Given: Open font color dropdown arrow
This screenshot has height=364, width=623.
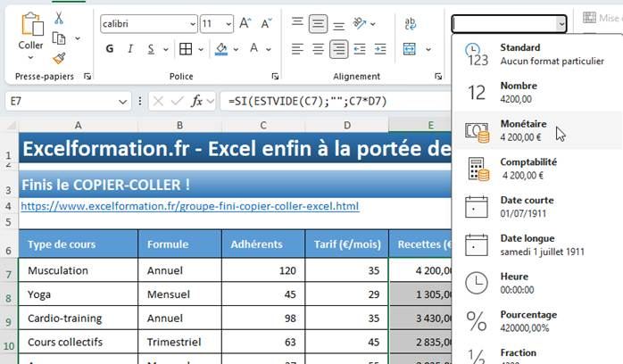Looking at the screenshot, I should pos(269,50).
